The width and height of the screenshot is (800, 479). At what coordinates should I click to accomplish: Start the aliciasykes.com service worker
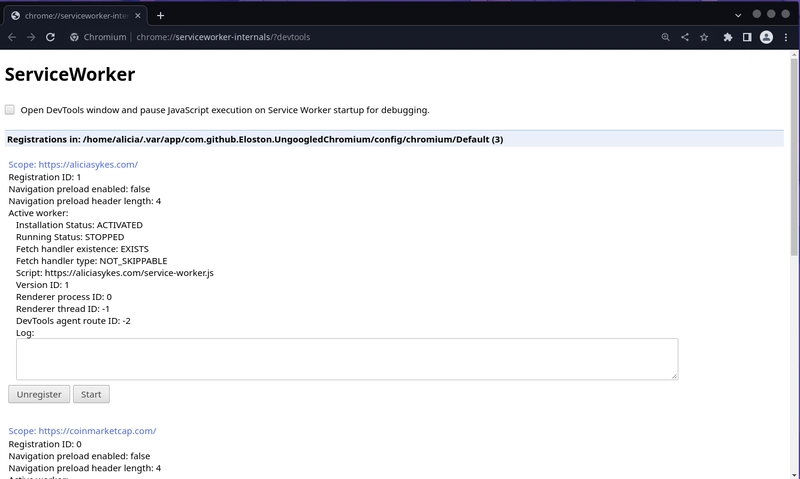tap(91, 394)
